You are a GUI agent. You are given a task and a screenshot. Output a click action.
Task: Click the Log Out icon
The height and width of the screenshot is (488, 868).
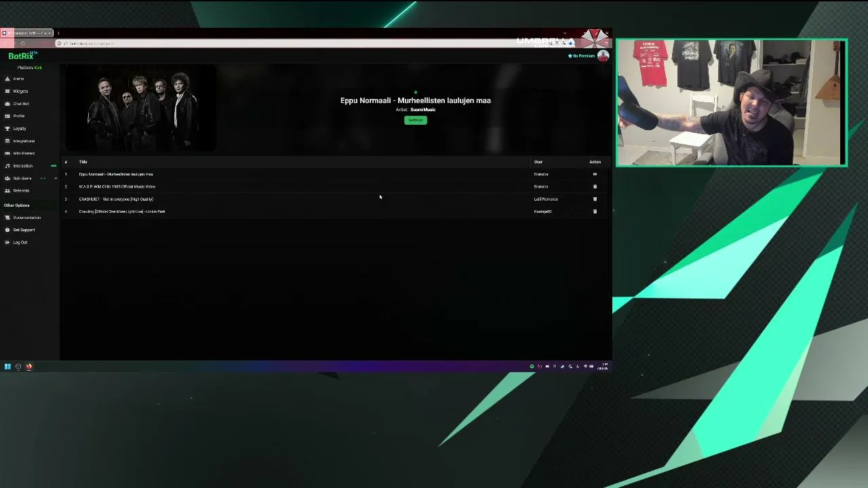7,242
